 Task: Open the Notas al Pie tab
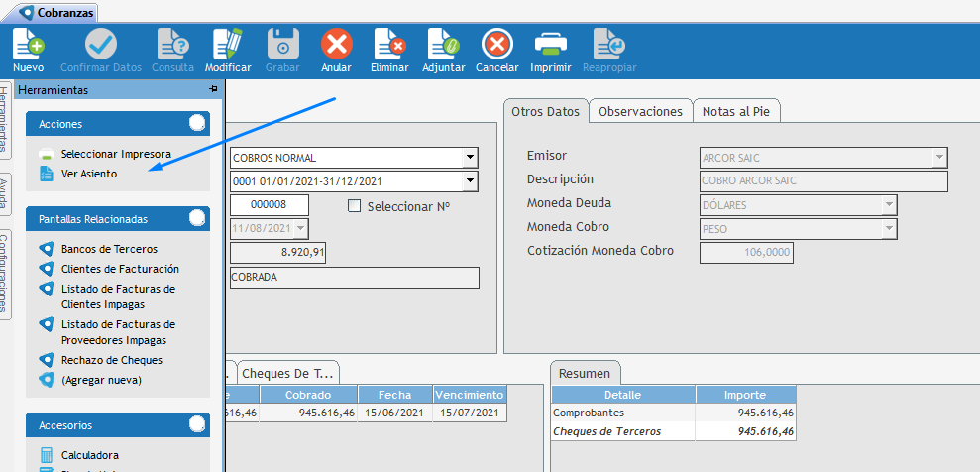[736, 111]
